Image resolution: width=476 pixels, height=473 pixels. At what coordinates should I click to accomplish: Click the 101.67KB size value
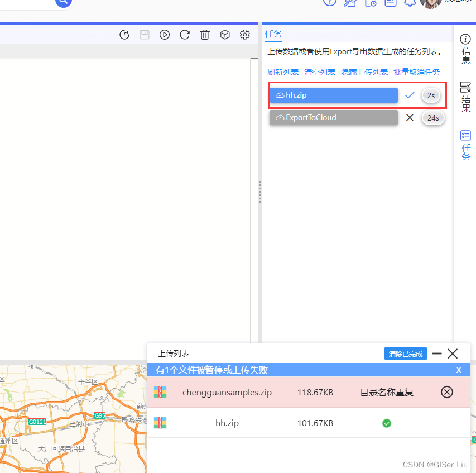pos(315,423)
